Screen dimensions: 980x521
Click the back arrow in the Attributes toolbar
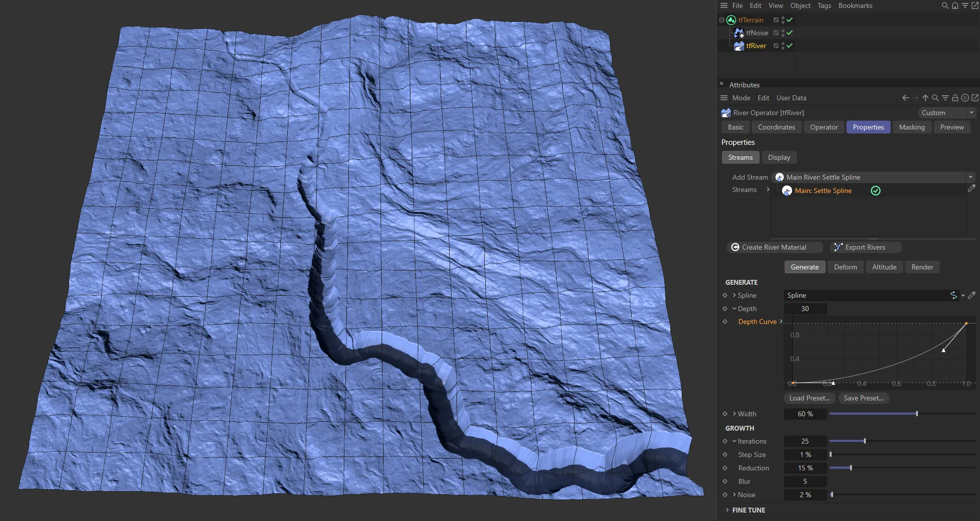point(906,98)
